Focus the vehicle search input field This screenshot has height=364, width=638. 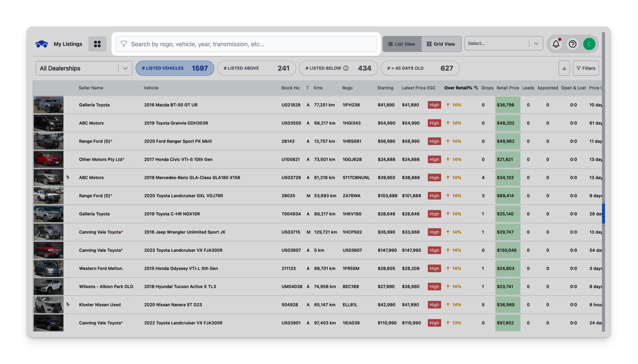click(250, 44)
